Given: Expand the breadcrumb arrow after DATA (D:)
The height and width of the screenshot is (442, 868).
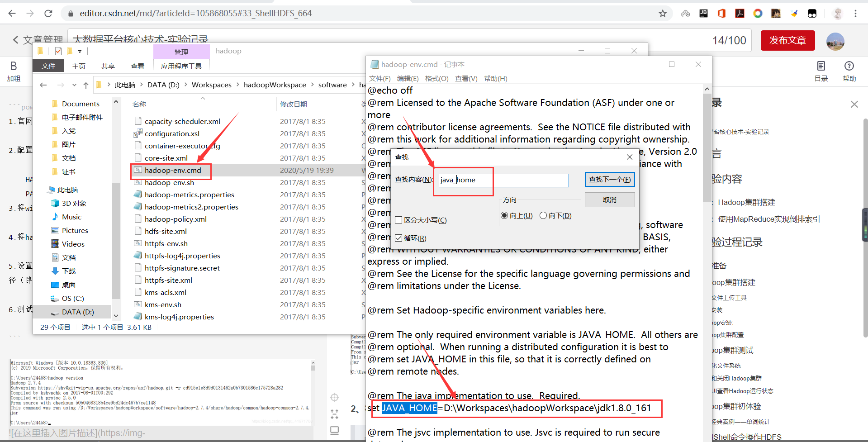Looking at the screenshot, I should 185,85.
